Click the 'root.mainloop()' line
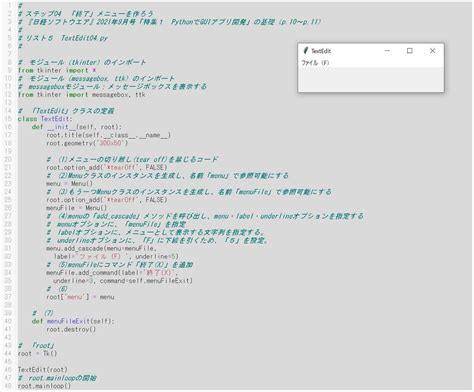Image resolution: width=474 pixels, height=392 pixels. [x=44, y=386]
